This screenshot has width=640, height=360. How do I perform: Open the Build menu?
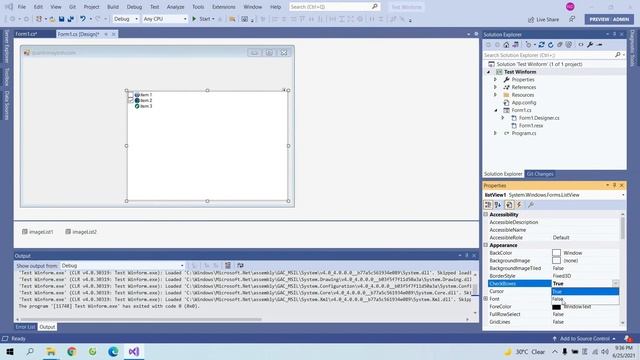pyautogui.click(x=113, y=7)
